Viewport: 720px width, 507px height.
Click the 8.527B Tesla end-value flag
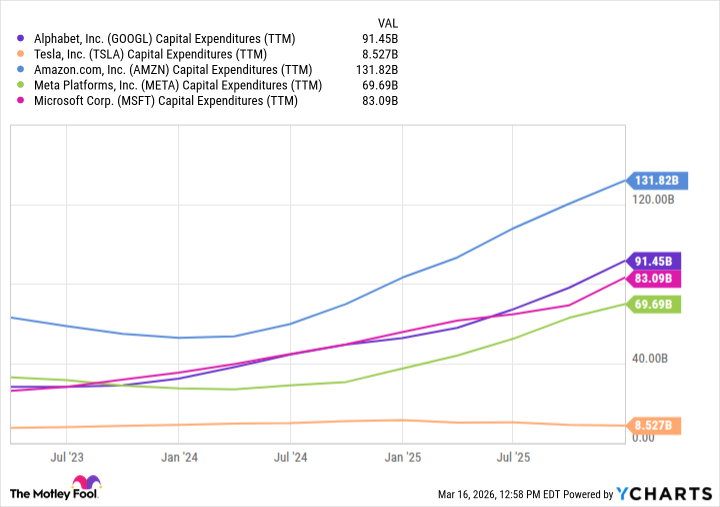pyautogui.click(x=656, y=426)
